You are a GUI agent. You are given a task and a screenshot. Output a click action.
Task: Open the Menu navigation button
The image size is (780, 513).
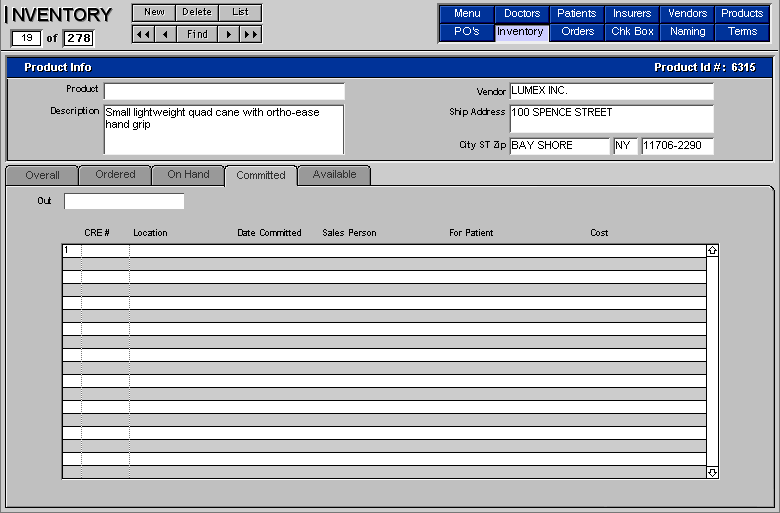pyautogui.click(x=467, y=13)
